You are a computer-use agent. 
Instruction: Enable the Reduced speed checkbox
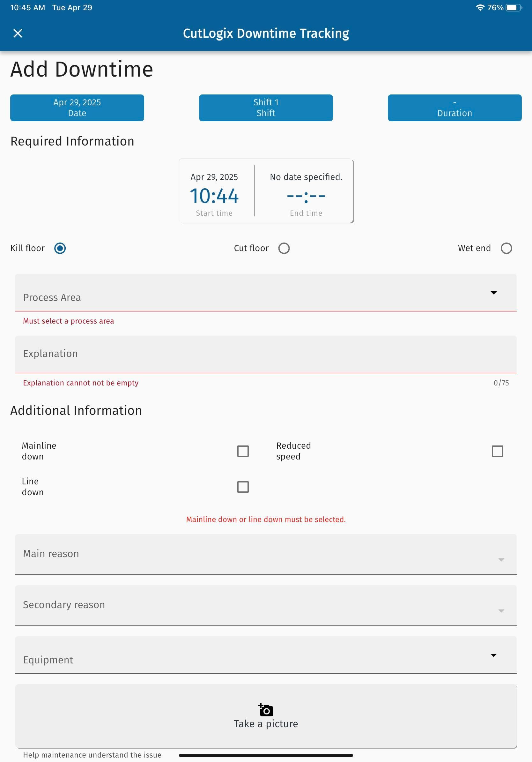tap(497, 451)
